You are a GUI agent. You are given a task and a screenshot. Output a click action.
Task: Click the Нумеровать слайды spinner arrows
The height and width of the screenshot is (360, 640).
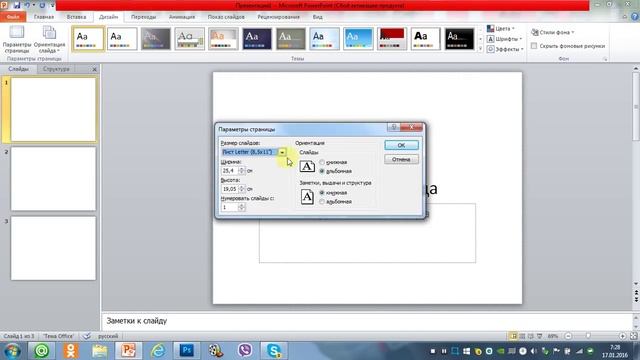coord(242,207)
